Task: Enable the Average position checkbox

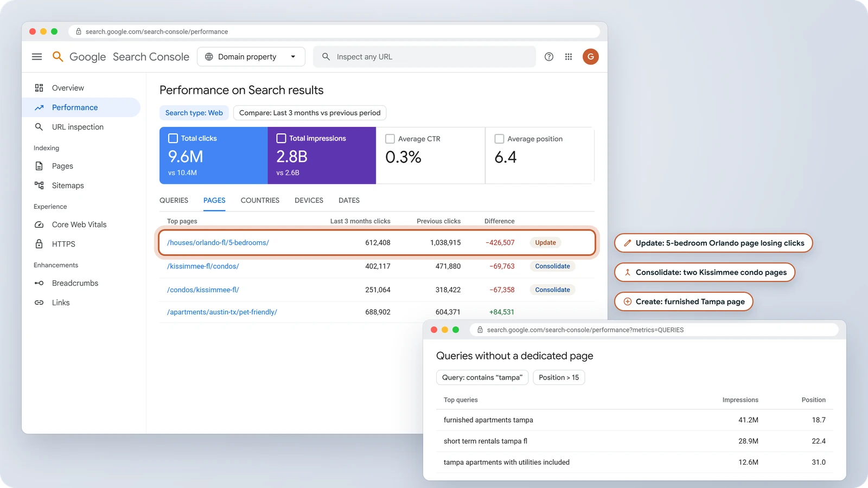Action: coord(499,139)
